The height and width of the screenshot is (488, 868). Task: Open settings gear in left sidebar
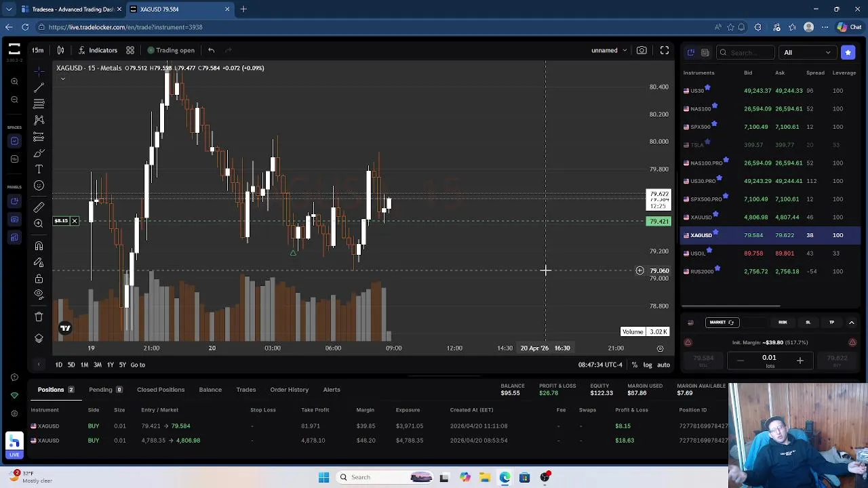pyautogui.click(x=14, y=413)
